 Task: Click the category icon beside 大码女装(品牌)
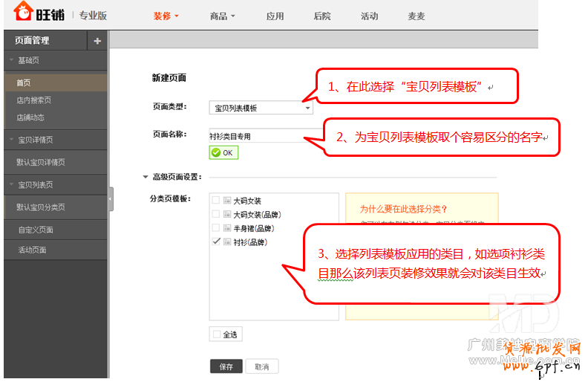tap(227, 214)
